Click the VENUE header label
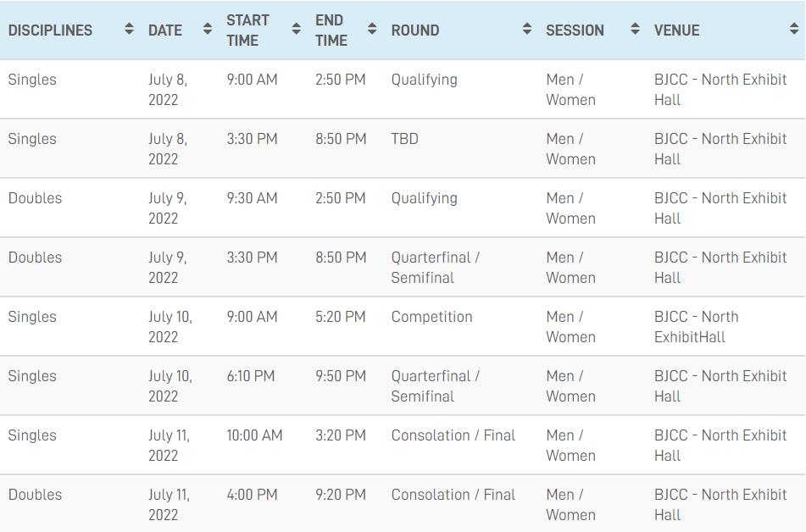The image size is (806, 532). click(676, 30)
